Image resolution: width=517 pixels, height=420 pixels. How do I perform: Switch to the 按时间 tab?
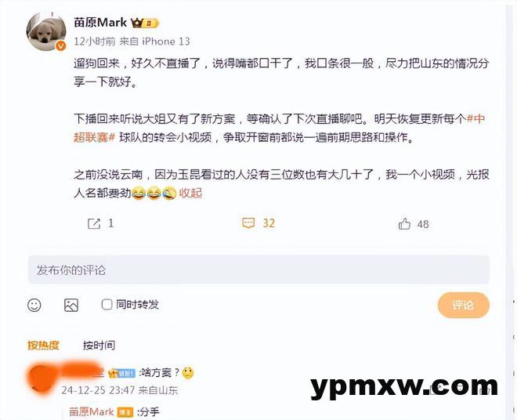click(x=99, y=346)
